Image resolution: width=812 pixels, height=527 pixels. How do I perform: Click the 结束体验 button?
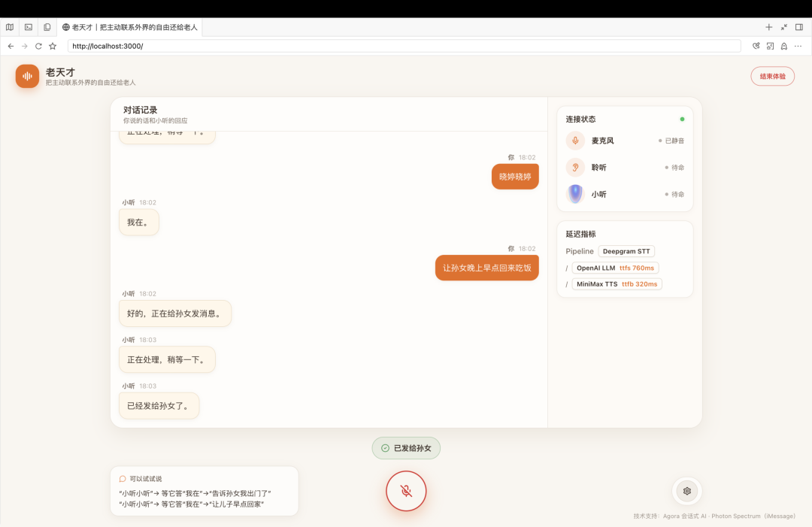(x=772, y=76)
